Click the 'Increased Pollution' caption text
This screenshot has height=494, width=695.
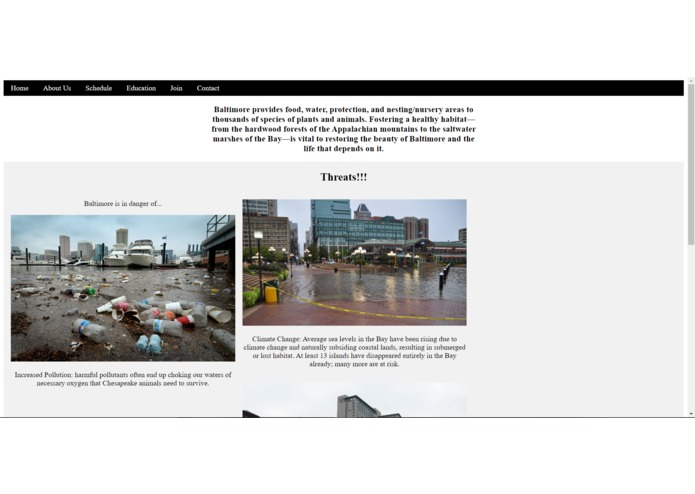[x=123, y=379]
